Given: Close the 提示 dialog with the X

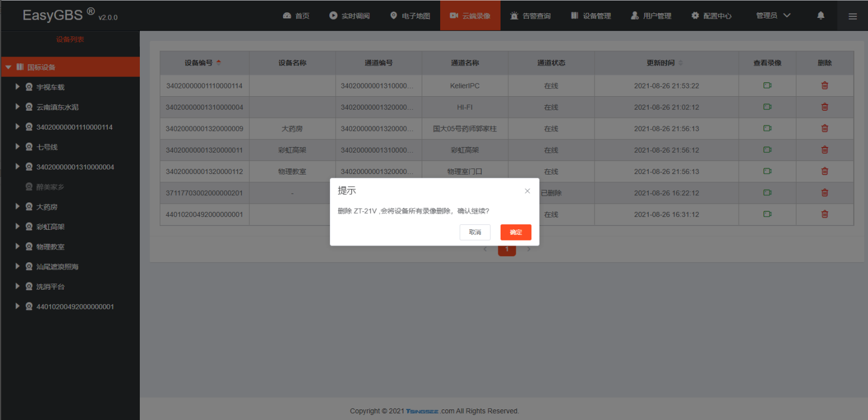Looking at the screenshot, I should coord(527,191).
